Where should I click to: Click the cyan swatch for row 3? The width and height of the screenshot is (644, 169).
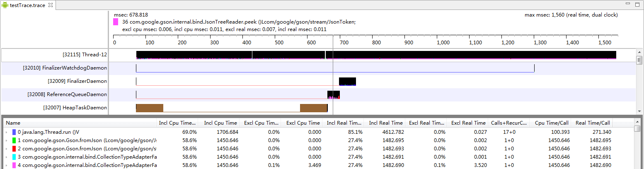(14, 157)
